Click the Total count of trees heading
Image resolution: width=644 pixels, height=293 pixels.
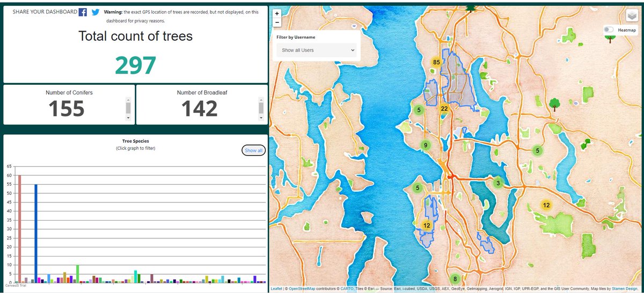135,36
